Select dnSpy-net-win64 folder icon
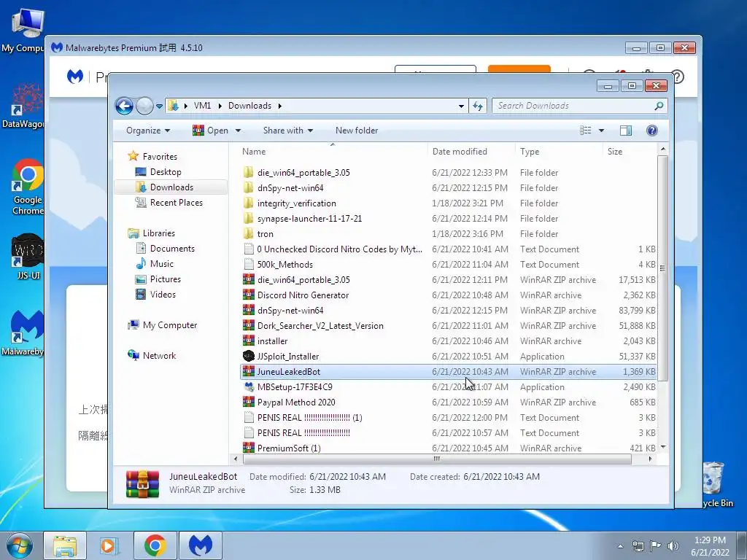 pos(248,187)
